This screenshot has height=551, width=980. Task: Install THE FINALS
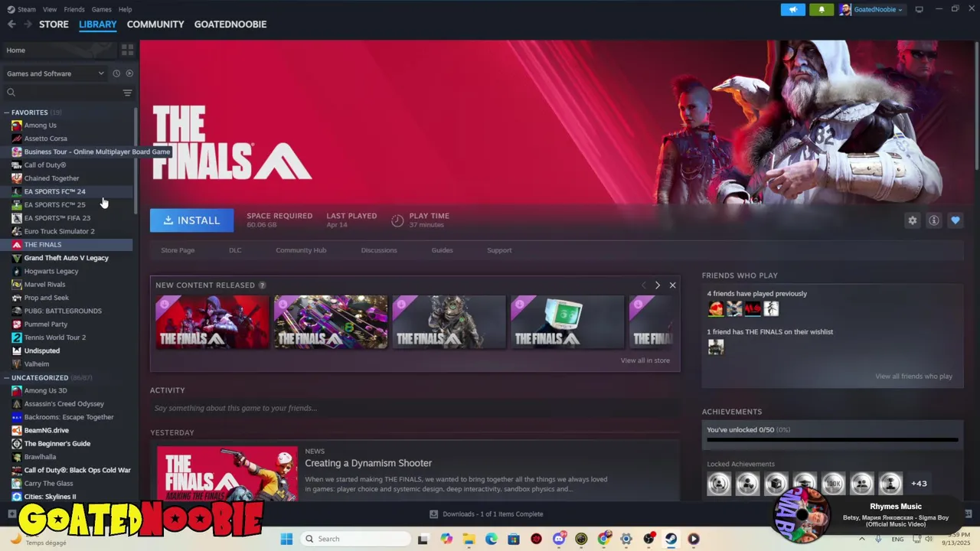[x=191, y=220]
